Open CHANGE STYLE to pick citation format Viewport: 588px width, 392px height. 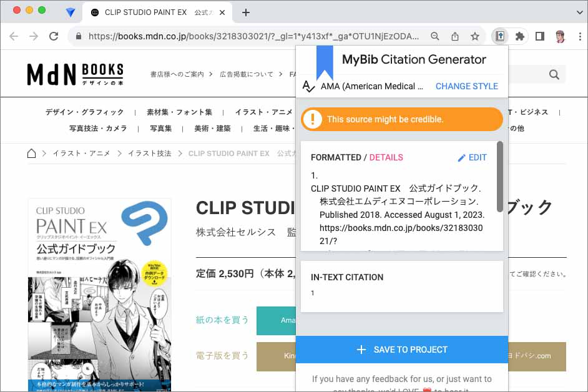pos(466,86)
